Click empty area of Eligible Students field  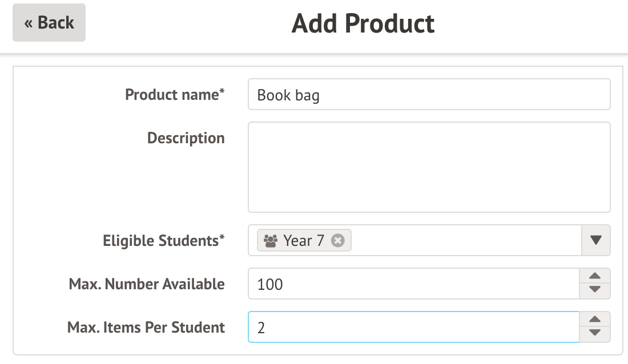462,241
